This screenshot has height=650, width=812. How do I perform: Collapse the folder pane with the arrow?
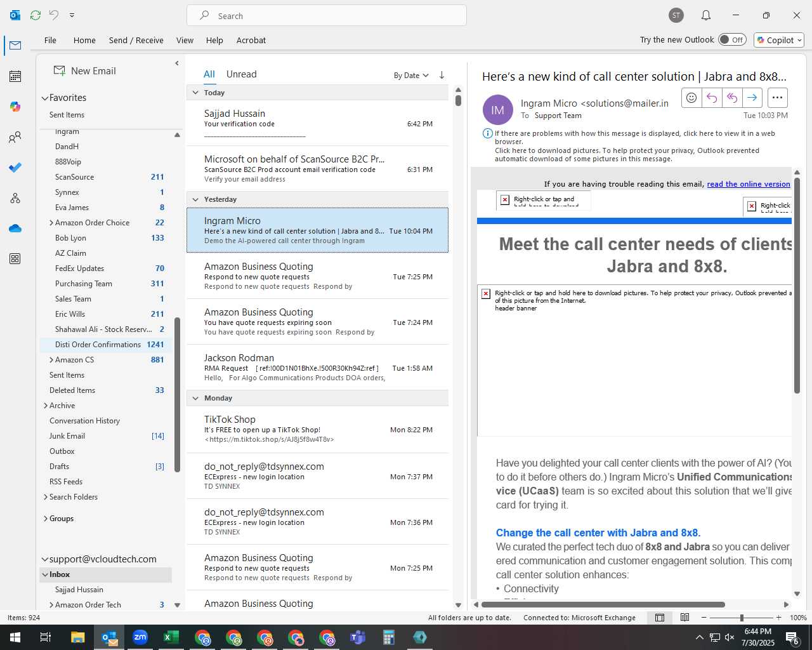click(177, 63)
